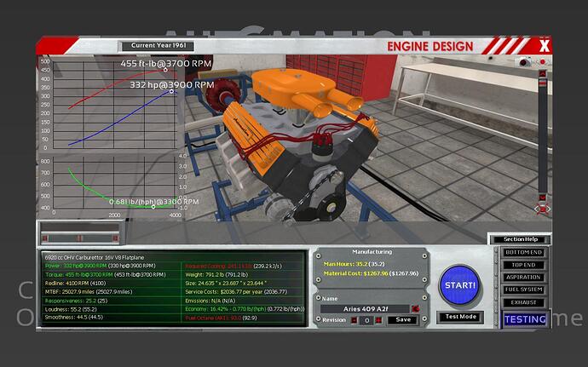Select the Exhaust section
588x367 pixels.
522,301
